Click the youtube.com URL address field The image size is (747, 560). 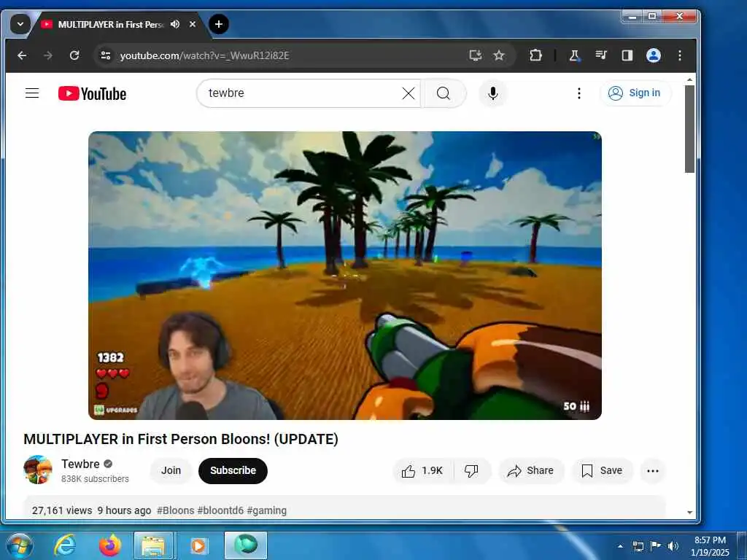(x=286, y=55)
